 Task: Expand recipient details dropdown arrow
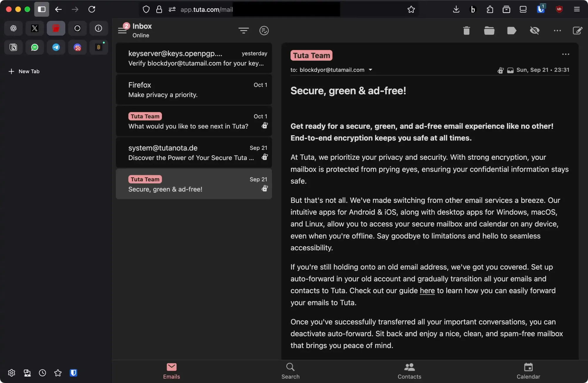coord(370,70)
